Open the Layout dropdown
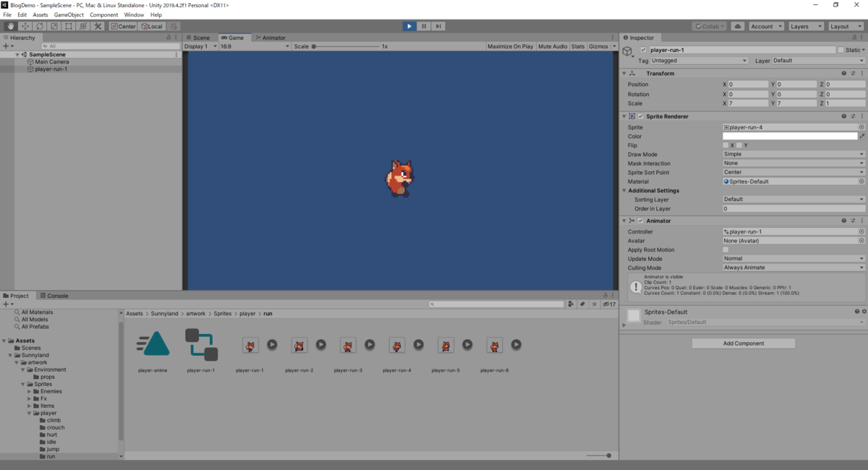Screen dimensions: 868x470 click(x=845, y=26)
